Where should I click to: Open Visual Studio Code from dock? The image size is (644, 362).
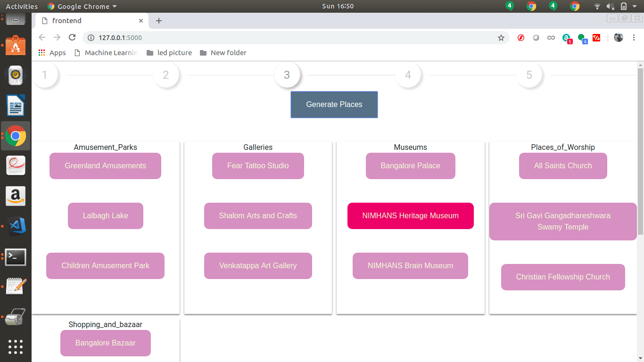[16, 226]
